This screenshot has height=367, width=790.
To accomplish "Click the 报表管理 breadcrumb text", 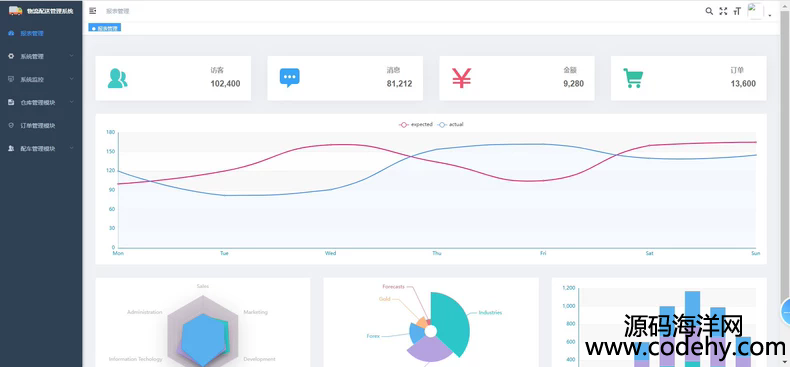I will (x=117, y=11).
